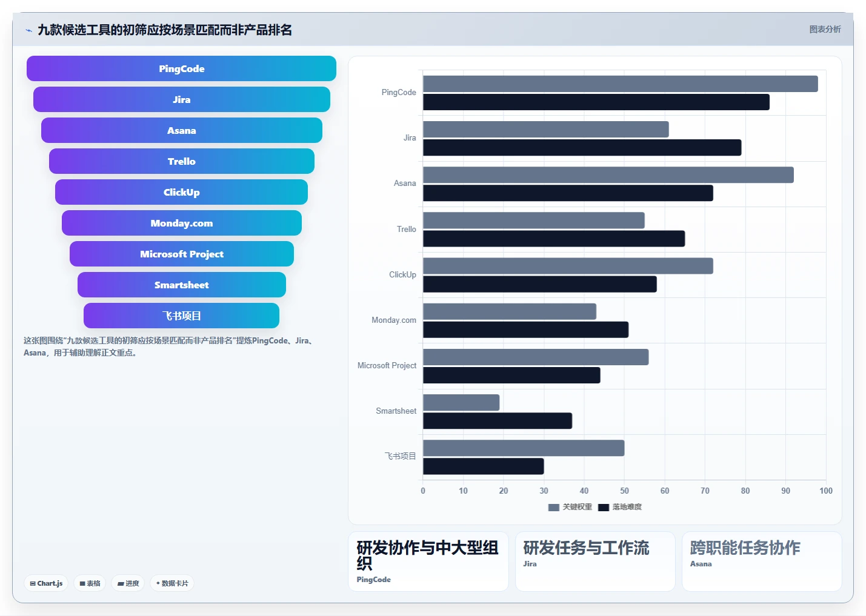Click the 飞书项目 y-axis label

[x=401, y=456]
